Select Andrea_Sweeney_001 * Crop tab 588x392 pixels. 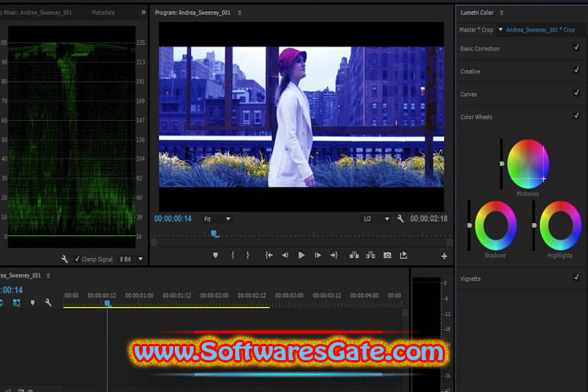(541, 29)
